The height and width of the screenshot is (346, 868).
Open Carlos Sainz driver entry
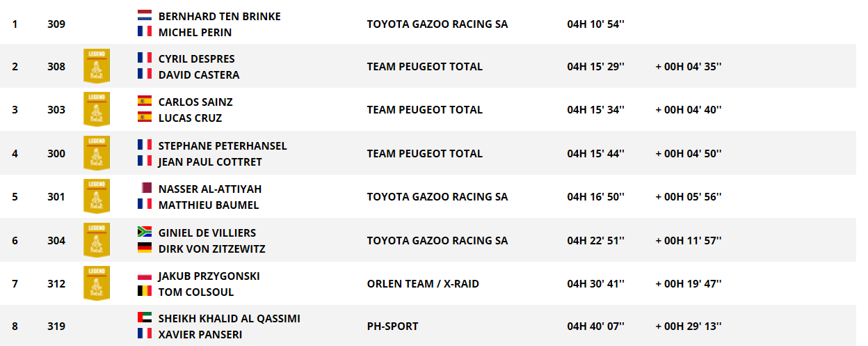click(x=195, y=102)
